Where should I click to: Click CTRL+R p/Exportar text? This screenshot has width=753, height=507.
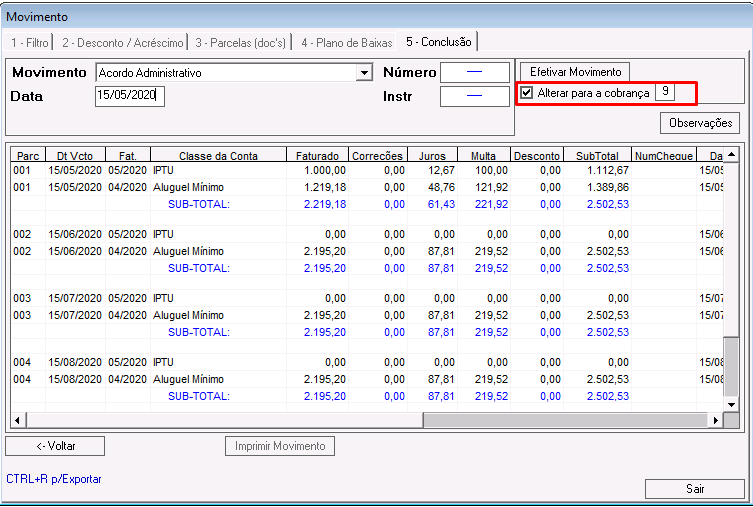[54, 479]
